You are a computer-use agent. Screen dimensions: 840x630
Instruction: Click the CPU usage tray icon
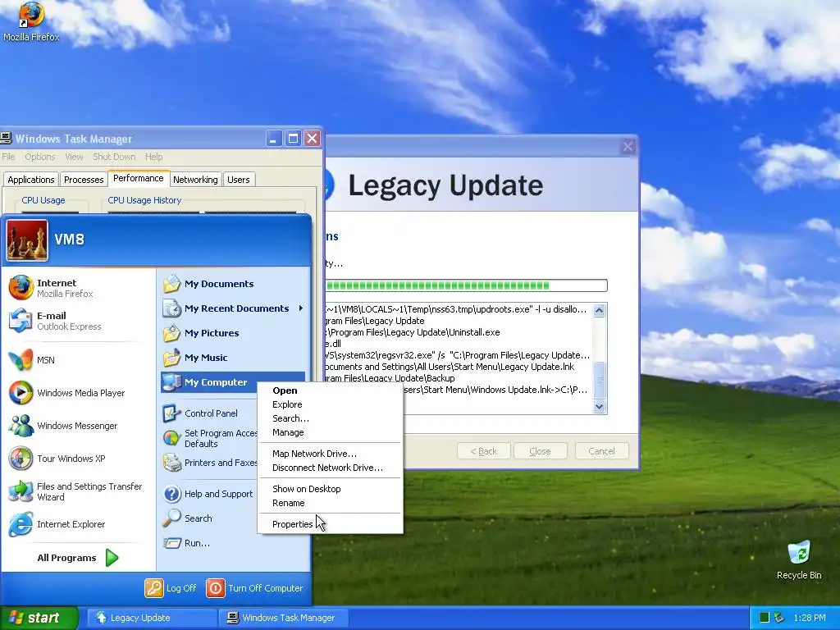pyautogui.click(x=765, y=618)
